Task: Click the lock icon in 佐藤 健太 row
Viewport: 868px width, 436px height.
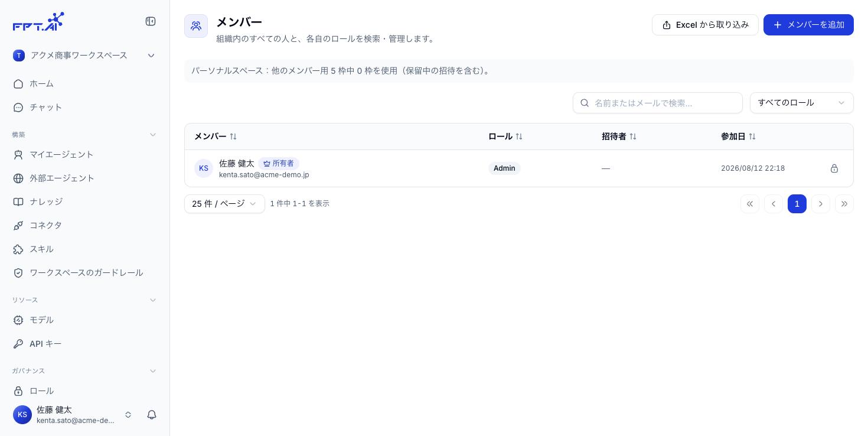Action: (834, 168)
